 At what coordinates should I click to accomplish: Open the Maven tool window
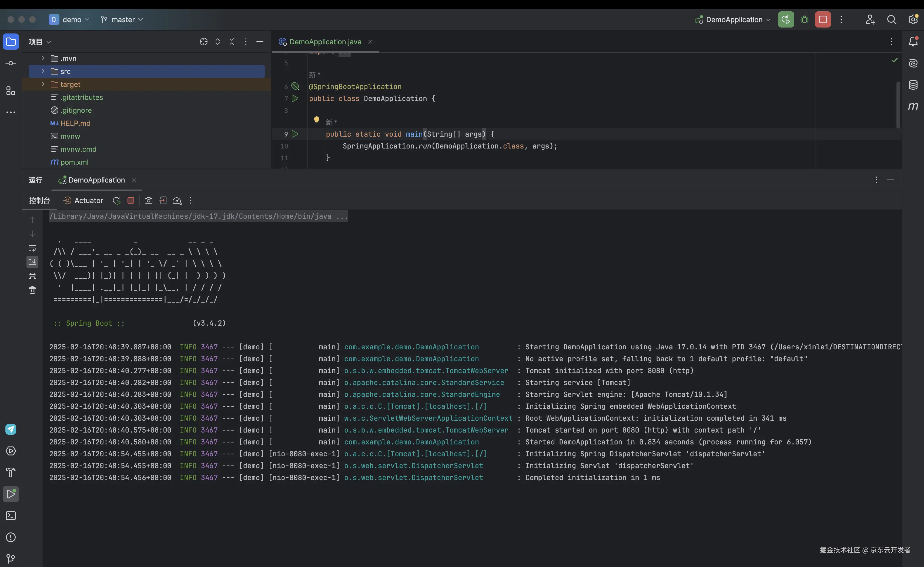(x=913, y=106)
